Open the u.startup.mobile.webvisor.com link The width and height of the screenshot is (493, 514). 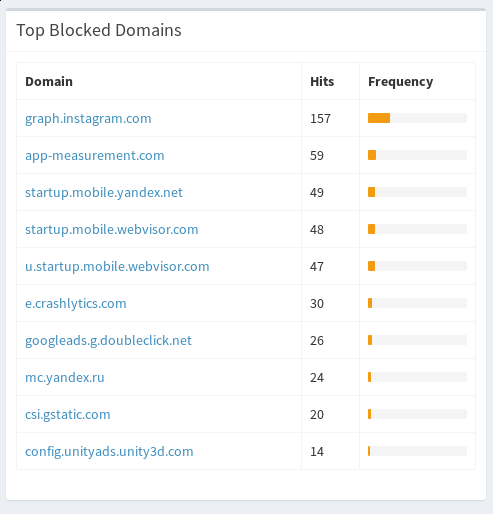117,266
